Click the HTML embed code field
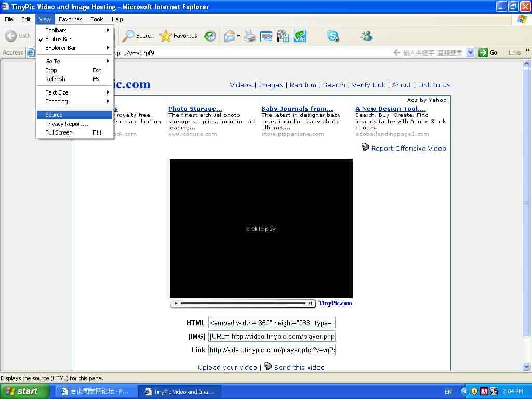The image size is (532, 399). [x=272, y=323]
